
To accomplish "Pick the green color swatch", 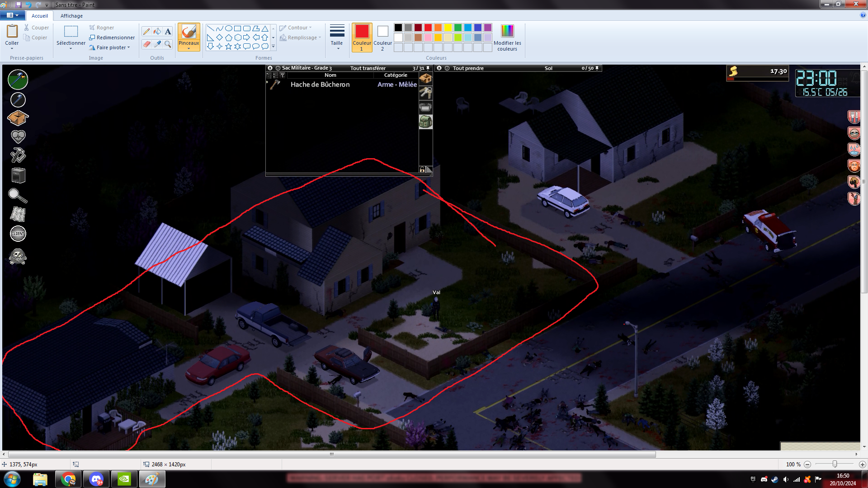I will pos(458,28).
